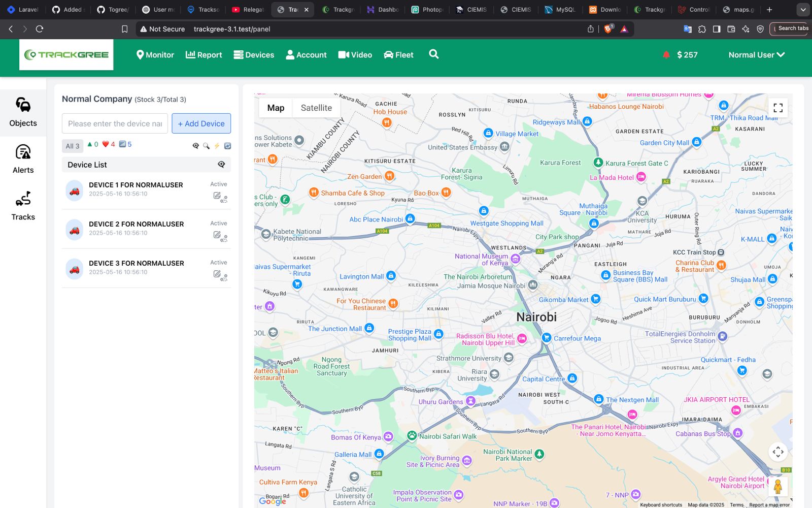Screen dimensions: 812x508
Task: Open the Report menu
Action: click(204, 54)
